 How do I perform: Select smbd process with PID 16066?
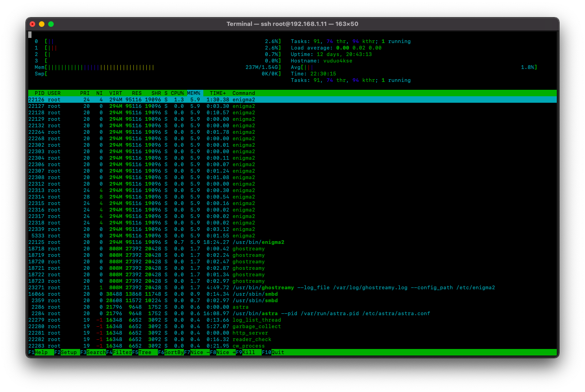[x=292, y=294]
